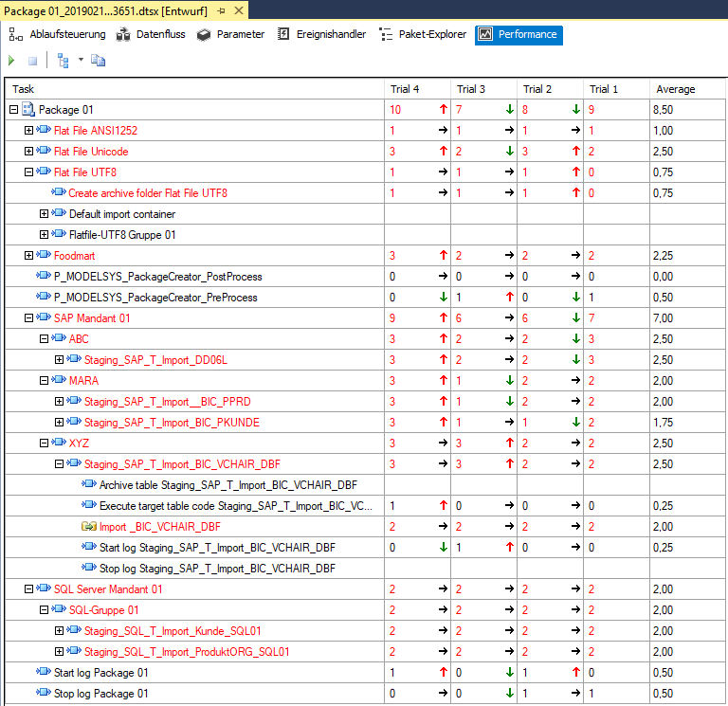The width and height of the screenshot is (728, 706).
Task: Click the tree view icon in toolbar
Action: tap(64, 61)
